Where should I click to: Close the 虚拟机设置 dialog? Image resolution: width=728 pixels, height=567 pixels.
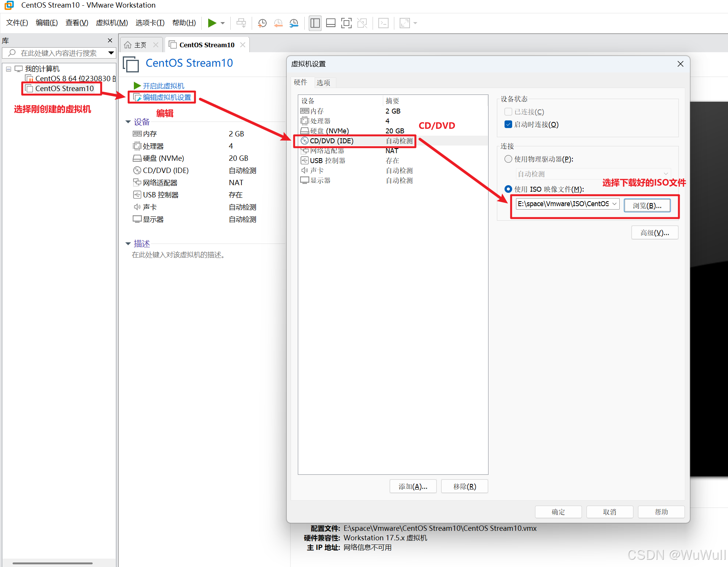click(x=680, y=64)
